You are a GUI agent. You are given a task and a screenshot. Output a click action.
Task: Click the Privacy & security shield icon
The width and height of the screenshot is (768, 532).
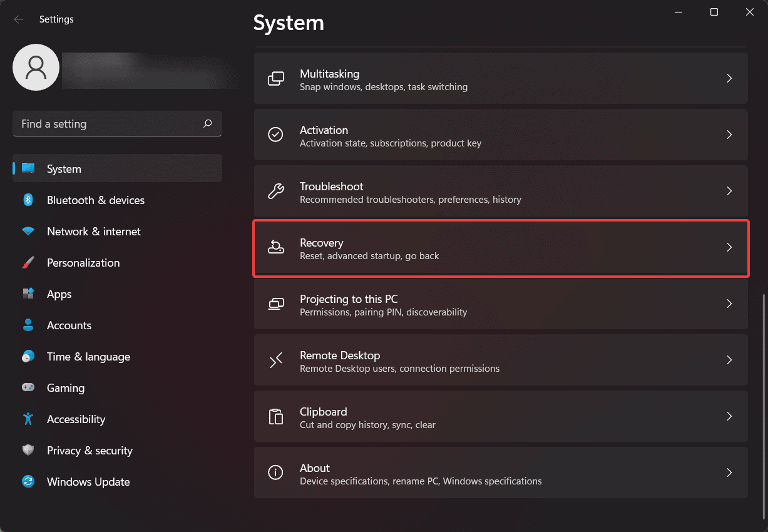point(28,451)
